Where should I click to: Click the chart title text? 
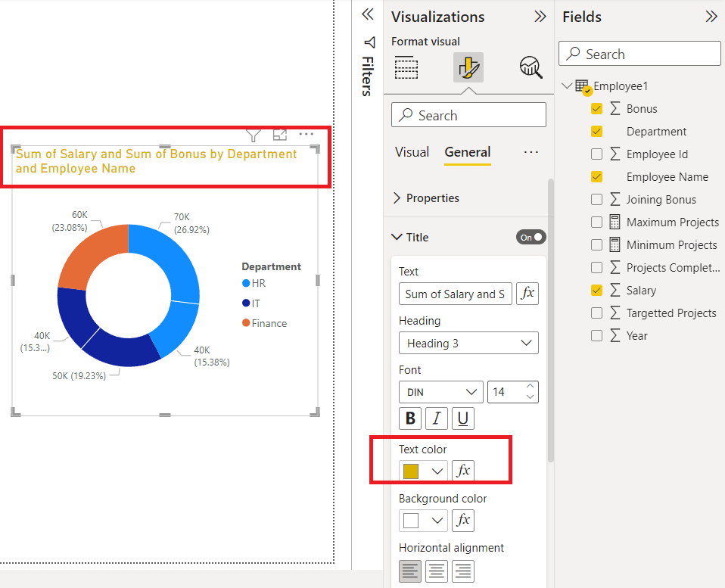(156, 161)
